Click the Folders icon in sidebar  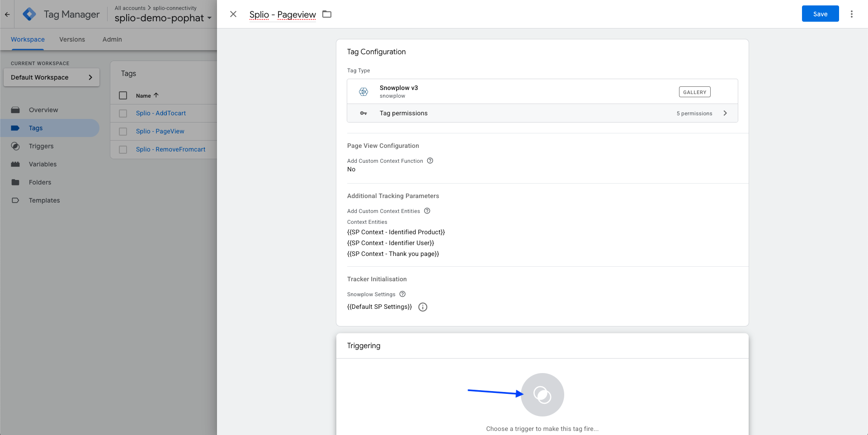15,182
